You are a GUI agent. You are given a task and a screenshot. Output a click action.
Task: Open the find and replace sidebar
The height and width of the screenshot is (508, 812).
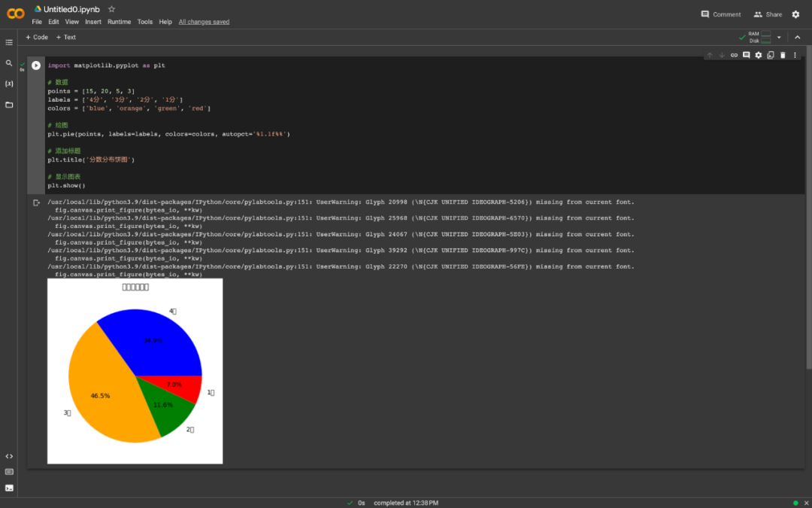coord(9,63)
